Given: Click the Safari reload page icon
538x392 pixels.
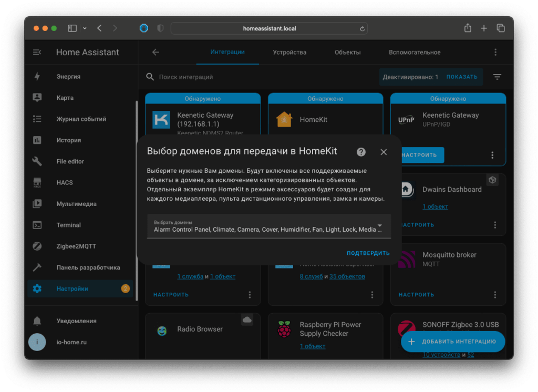Looking at the screenshot, I should pos(362,28).
